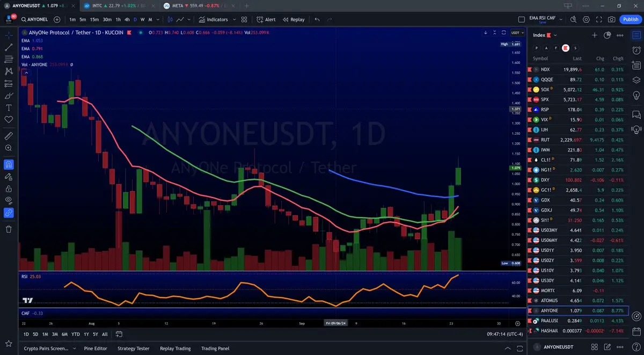Start bar Replay mode
Screen dimensions: 644x355
click(293, 19)
